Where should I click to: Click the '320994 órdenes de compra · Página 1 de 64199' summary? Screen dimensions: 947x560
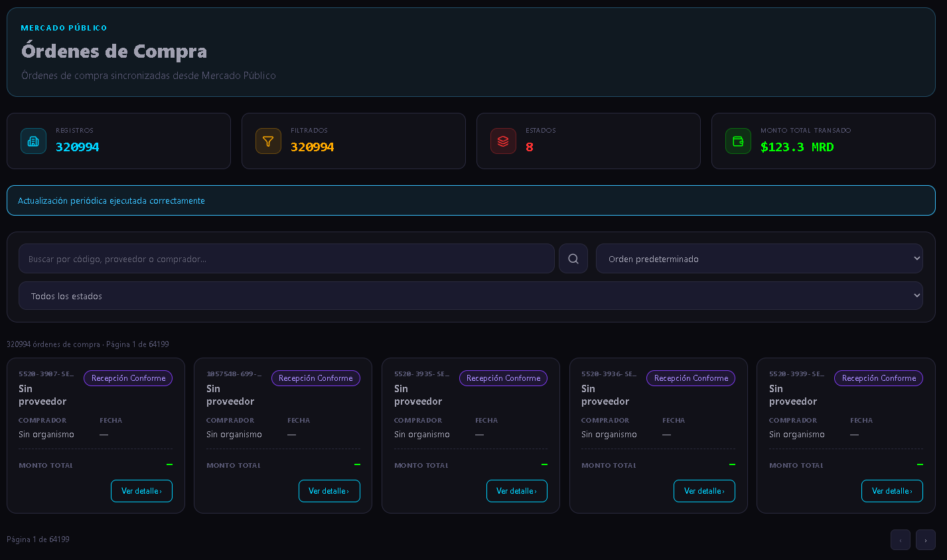pos(88,344)
